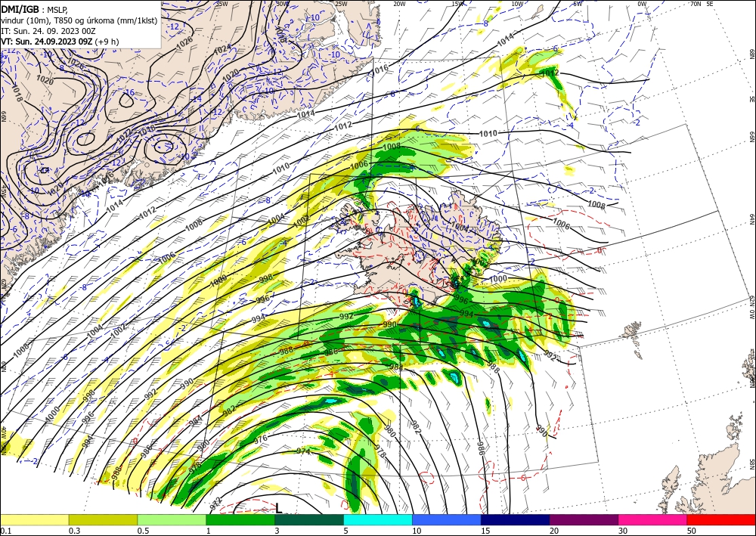
Task: Click the light green 0.5–1 legend swatch
Action: click(172, 519)
